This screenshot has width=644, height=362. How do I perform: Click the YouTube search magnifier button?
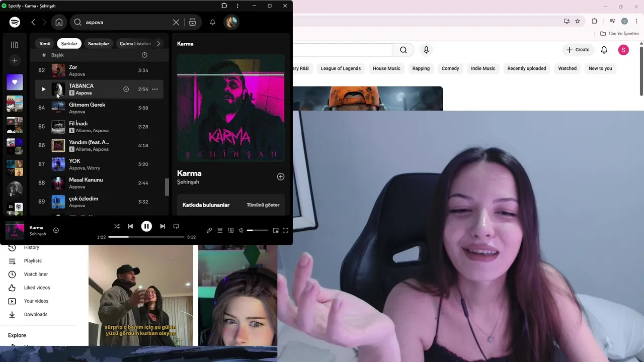(404, 50)
